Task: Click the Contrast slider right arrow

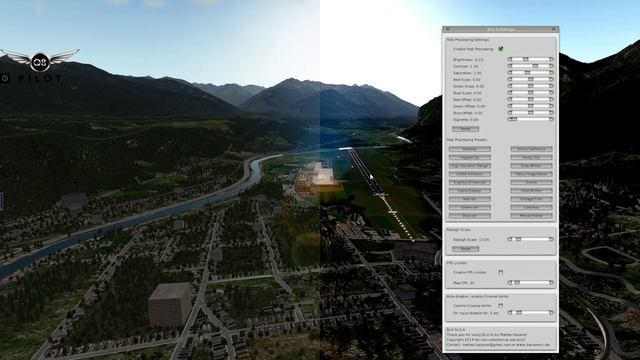Action: pyautogui.click(x=551, y=66)
